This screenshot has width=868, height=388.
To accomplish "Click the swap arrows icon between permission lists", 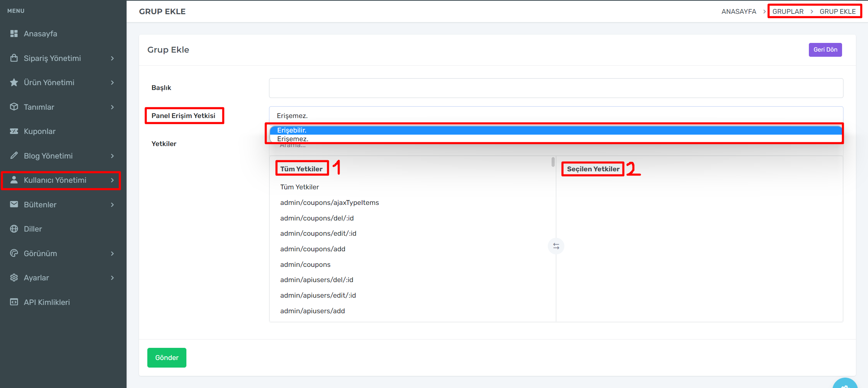I will pyautogui.click(x=556, y=246).
